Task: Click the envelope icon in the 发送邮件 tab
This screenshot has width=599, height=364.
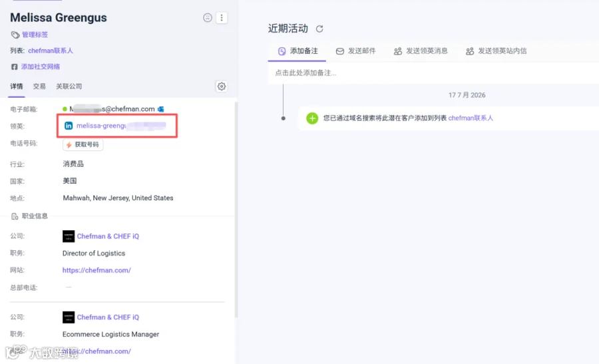Action: click(339, 51)
